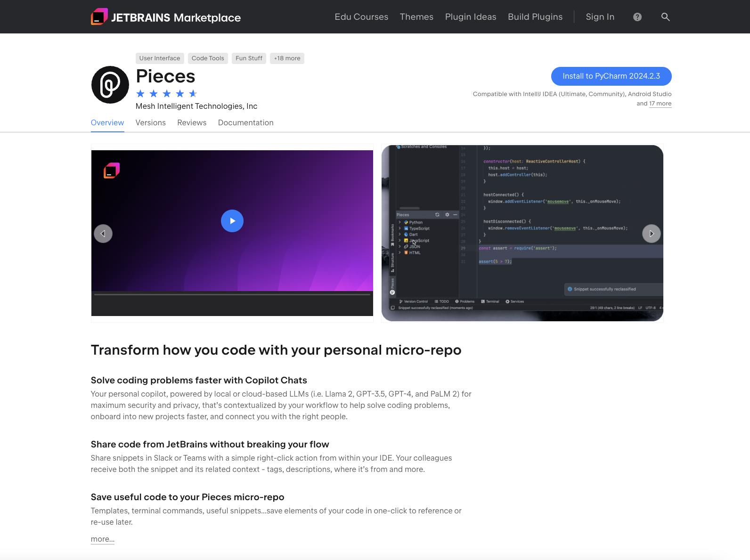
Task: Click the five-star rating stars
Action: tap(167, 93)
